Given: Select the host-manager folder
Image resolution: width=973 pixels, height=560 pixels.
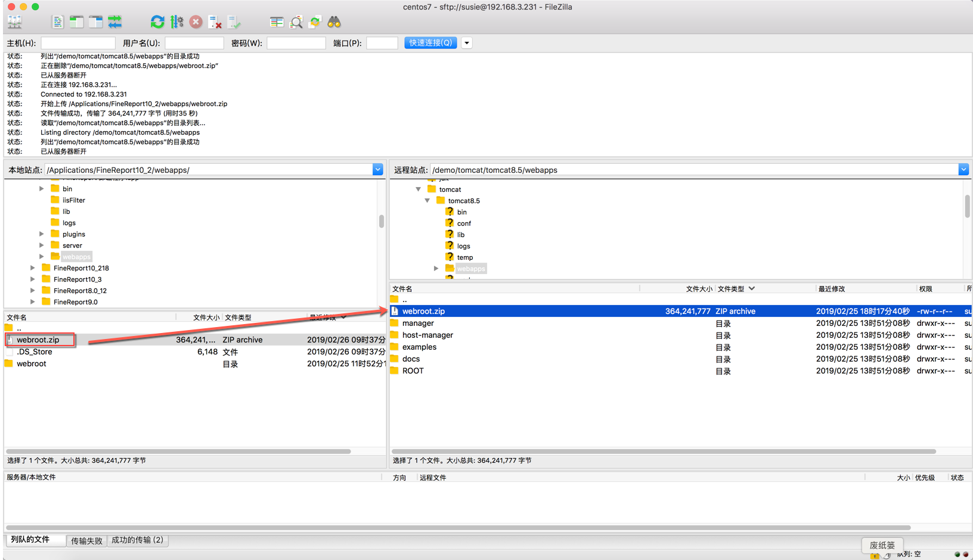Looking at the screenshot, I should [681, 335].
